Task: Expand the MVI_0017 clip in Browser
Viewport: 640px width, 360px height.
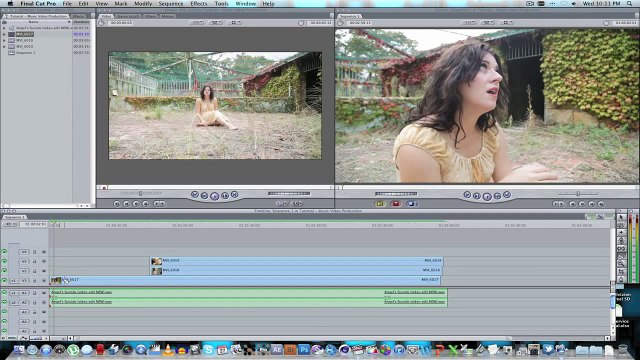Action: [4, 34]
